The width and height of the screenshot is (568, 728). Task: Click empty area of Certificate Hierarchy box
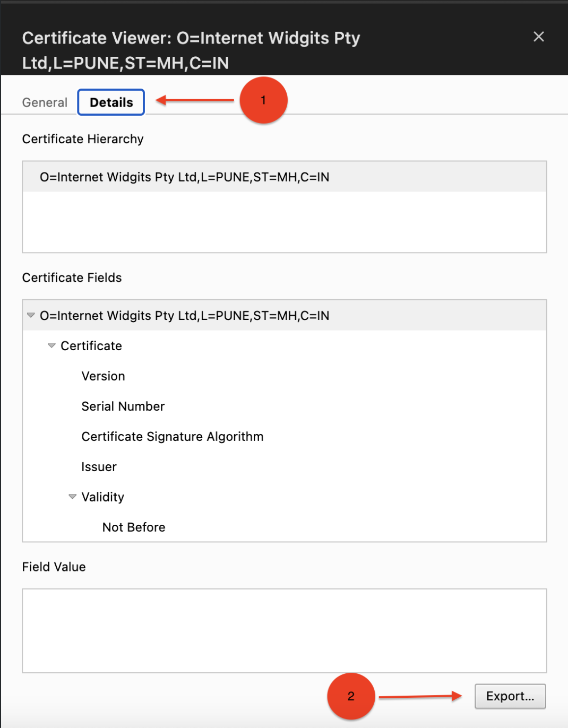click(284, 222)
